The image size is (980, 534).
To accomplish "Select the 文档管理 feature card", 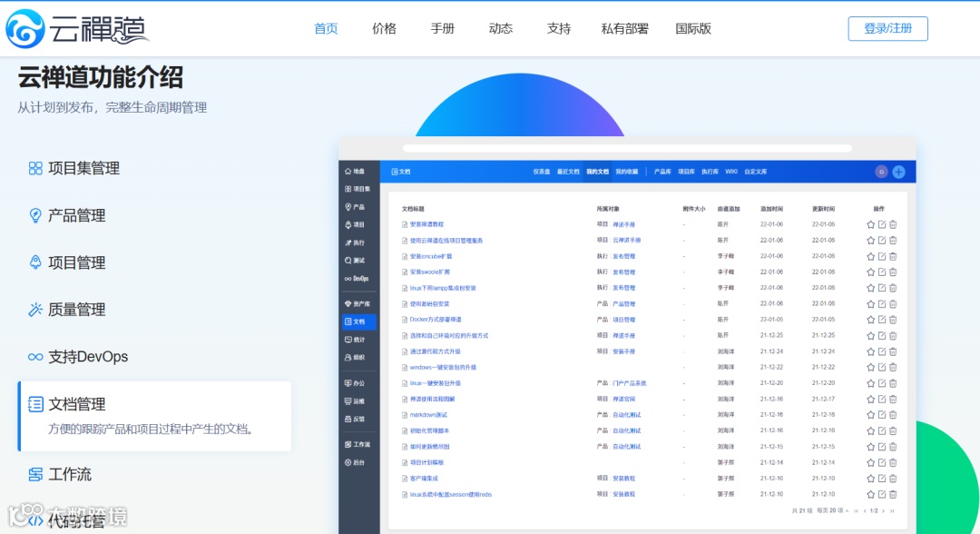I will point(155,416).
